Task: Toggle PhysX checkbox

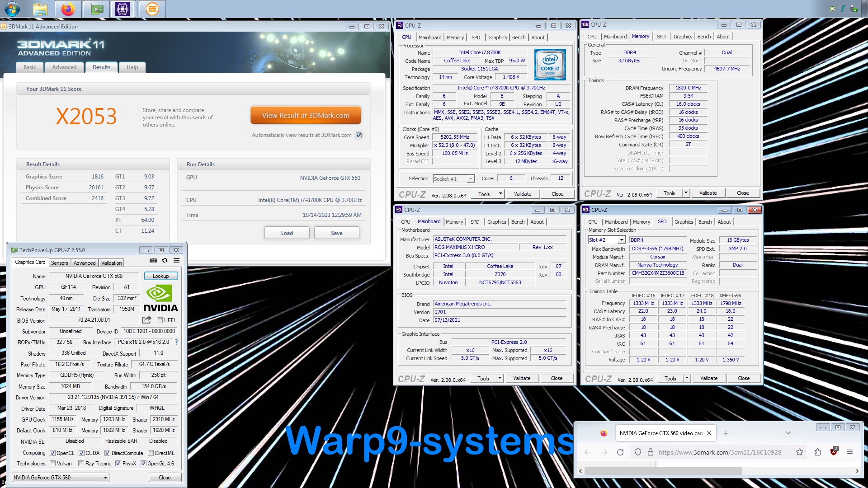Action: tap(118, 464)
